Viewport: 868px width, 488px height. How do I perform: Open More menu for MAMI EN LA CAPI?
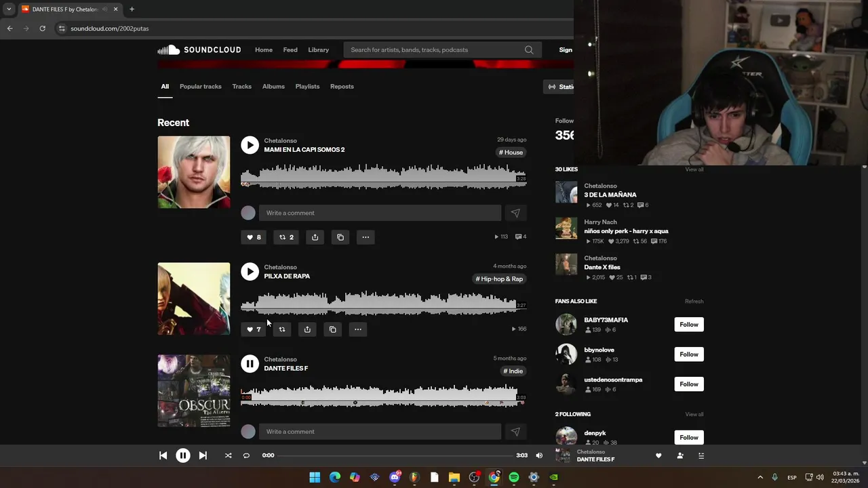click(366, 237)
